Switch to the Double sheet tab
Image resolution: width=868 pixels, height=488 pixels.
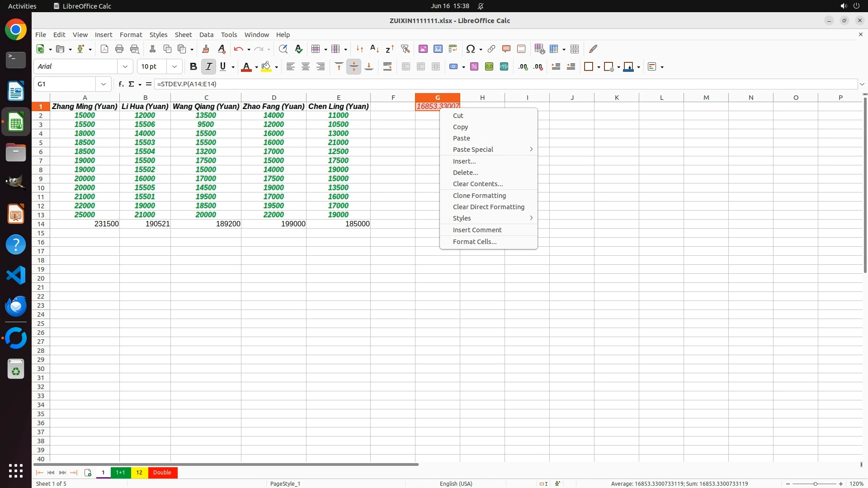162,473
